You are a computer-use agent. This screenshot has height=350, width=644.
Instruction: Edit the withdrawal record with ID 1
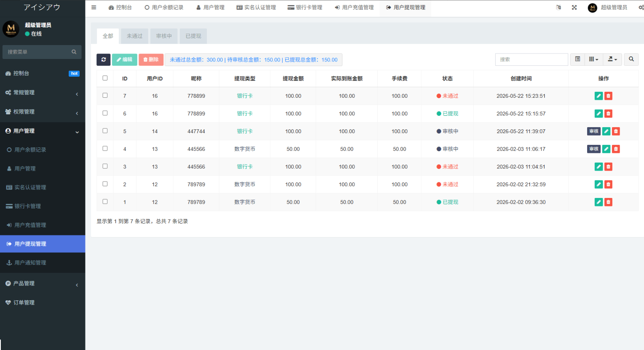[x=599, y=202]
